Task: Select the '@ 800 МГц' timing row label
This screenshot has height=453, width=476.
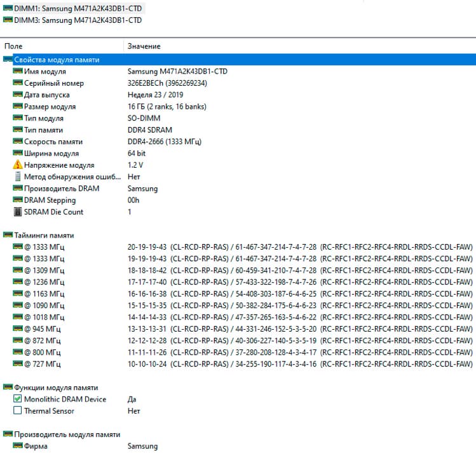Action: (x=42, y=353)
